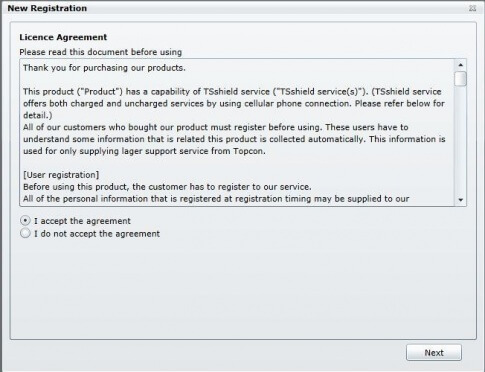The image size is (485, 372).
Task: Click the 'Please read this document before using' label
Action: coord(100,52)
